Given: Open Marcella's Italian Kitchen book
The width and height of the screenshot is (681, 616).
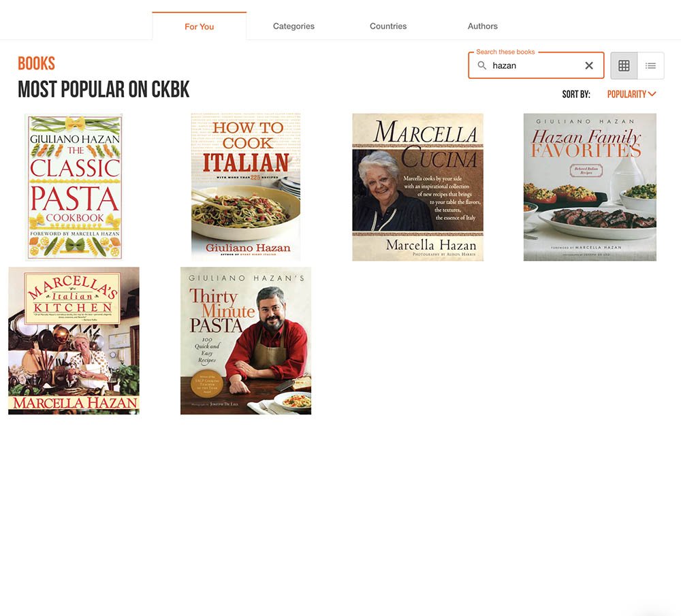Looking at the screenshot, I should coord(74,341).
